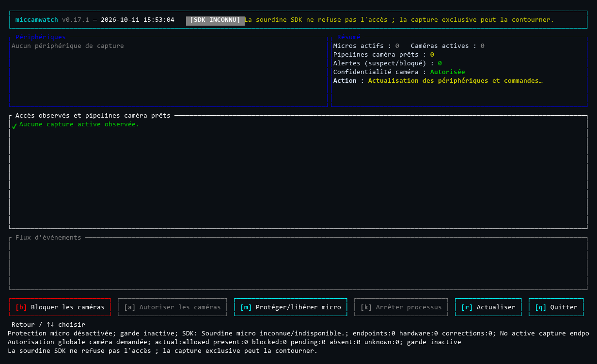The height and width of the screenshot is (364, 597).
Task: Click 'Aucun périphérique de capture' text
Action: click(x=68, y=46)
